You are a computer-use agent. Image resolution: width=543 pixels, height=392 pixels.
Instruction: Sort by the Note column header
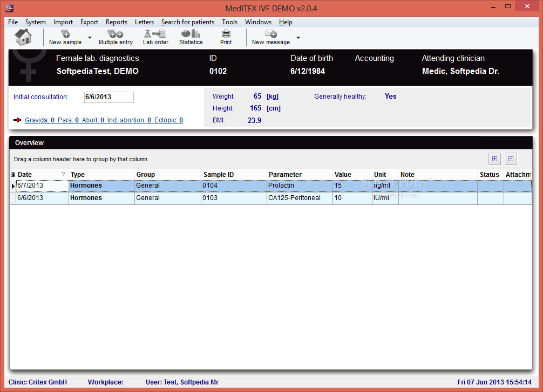pos(438,174)
